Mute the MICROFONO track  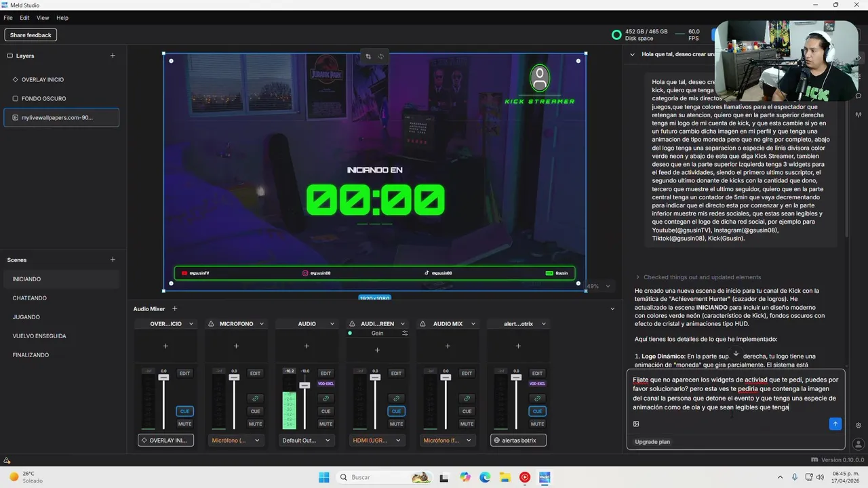pos(255,424)
